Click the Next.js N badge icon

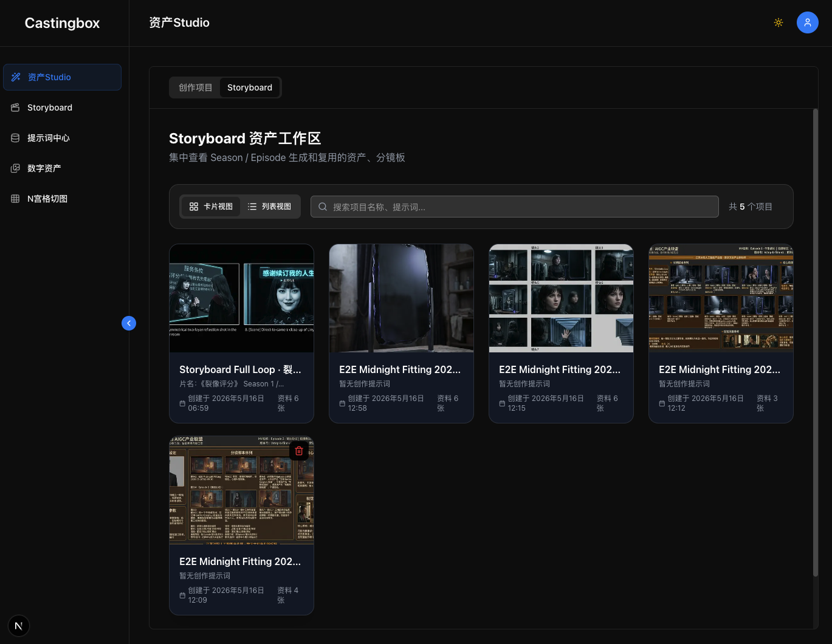pos(19,626)
